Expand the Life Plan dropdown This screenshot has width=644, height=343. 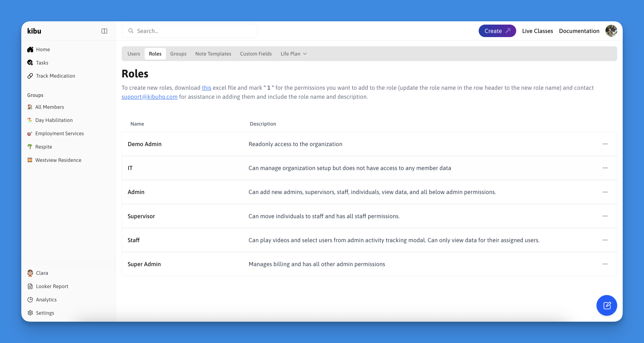click(x=294, y=54)
